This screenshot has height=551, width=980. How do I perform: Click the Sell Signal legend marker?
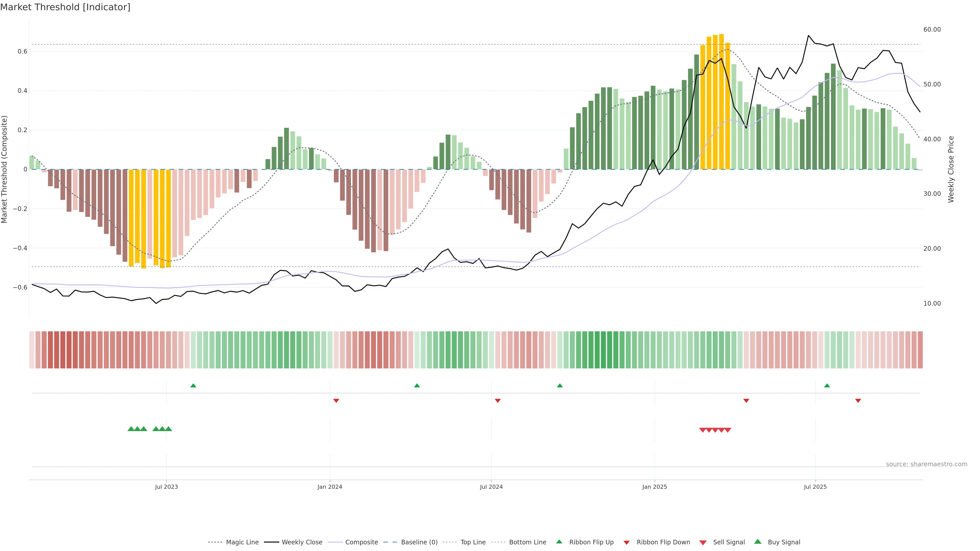click(703, 542)
